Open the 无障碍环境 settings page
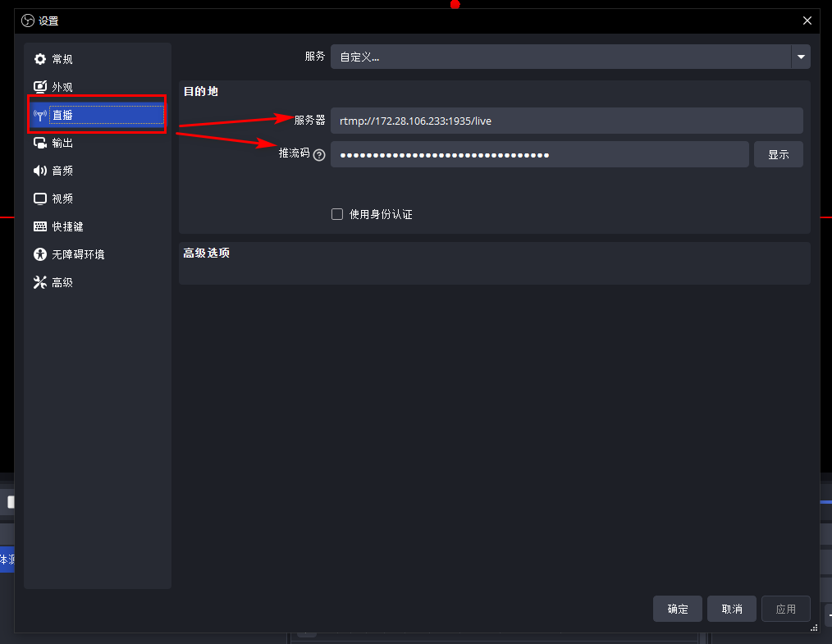The image size is (832, 644). (x=97, y=254)
